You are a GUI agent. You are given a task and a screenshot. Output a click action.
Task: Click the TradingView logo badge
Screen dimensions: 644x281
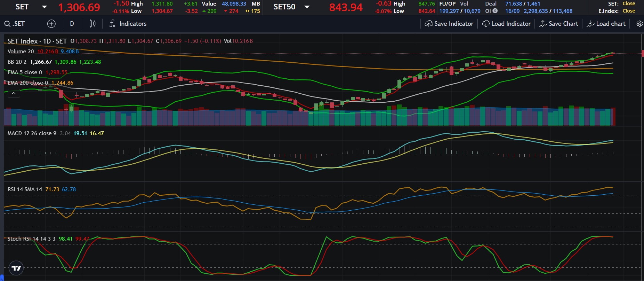click(16, 268)
